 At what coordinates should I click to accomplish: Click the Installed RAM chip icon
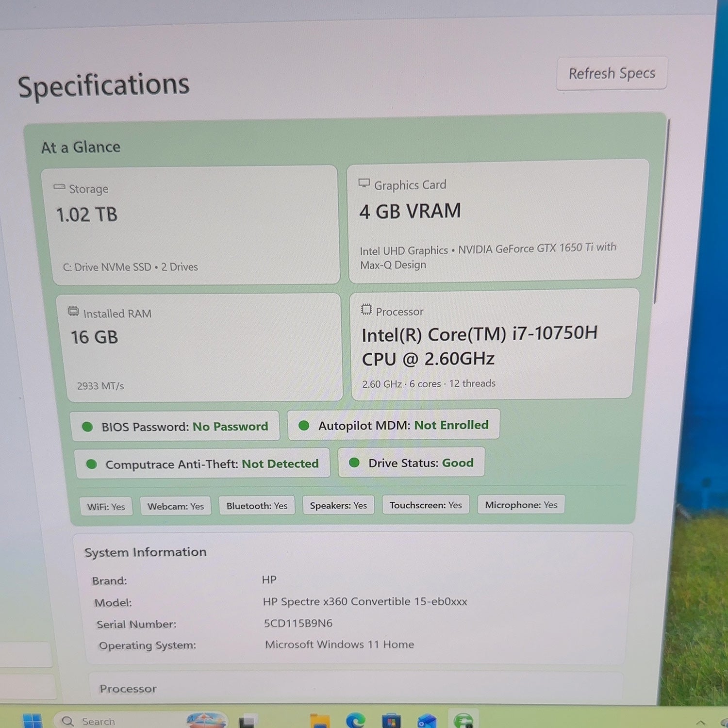pos(73,311)
